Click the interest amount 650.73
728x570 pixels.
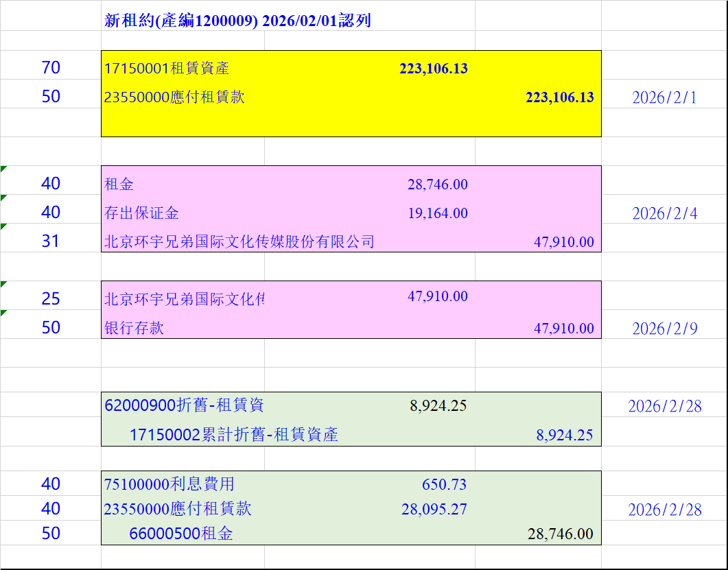click(444, 485)
